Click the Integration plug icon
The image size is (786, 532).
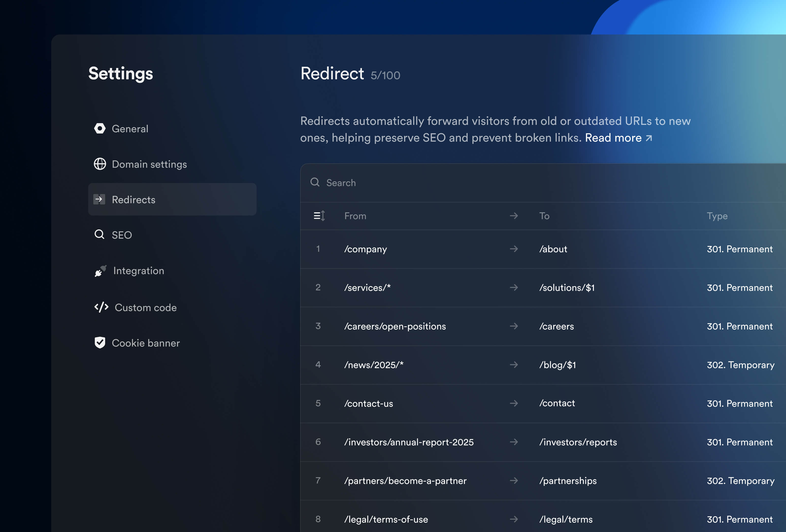tap(100, 271)
